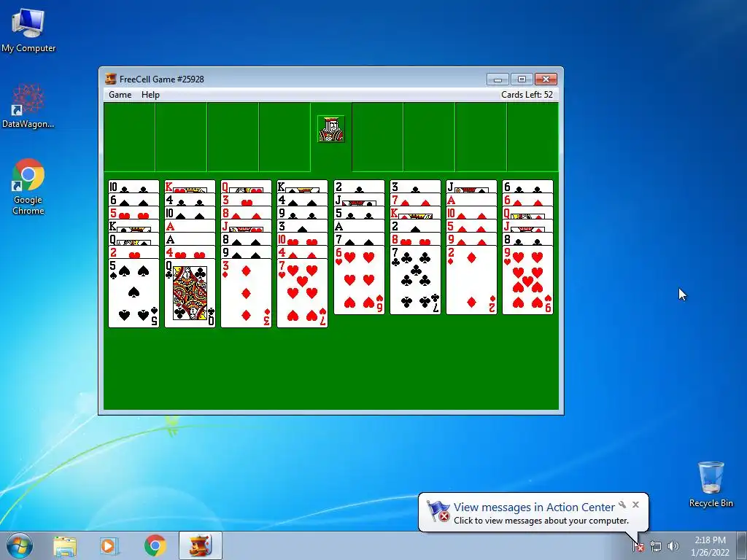
Task: Click the three of clubs card
Action: point(415,186)
